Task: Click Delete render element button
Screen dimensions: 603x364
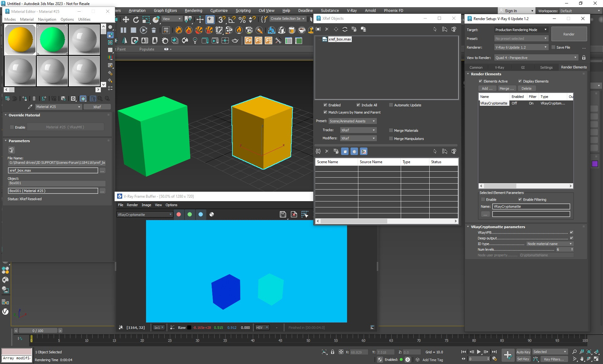Action: [x=527, y=88]
